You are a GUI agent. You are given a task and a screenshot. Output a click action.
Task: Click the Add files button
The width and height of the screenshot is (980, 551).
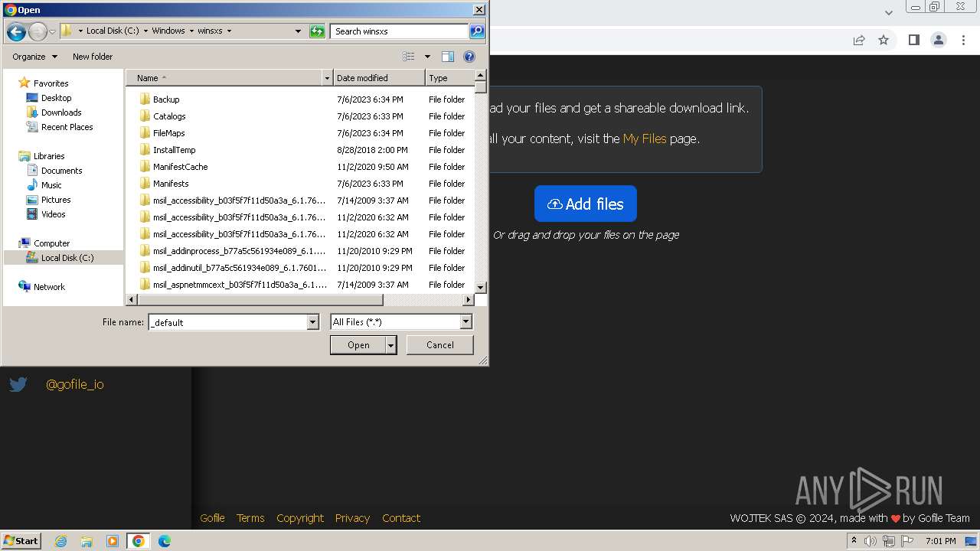coord(586,204)
